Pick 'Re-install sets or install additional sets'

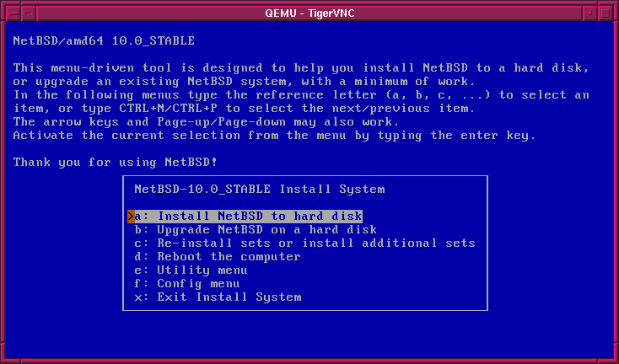304,243
